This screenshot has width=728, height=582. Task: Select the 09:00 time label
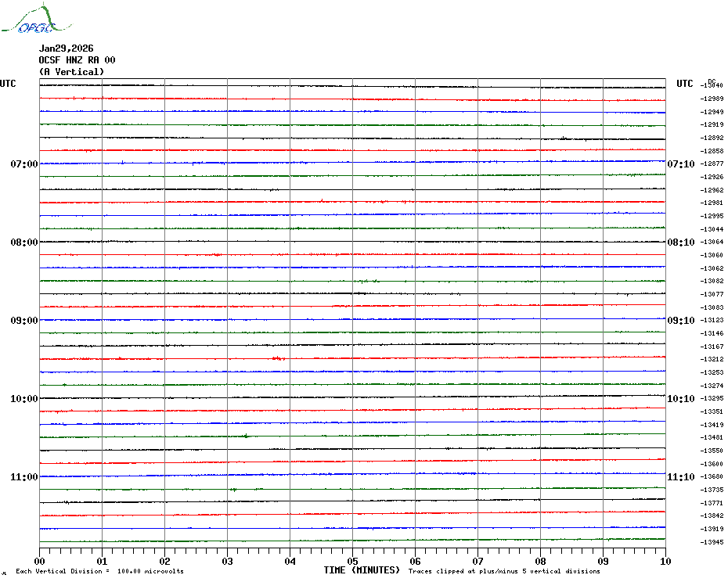24,321
